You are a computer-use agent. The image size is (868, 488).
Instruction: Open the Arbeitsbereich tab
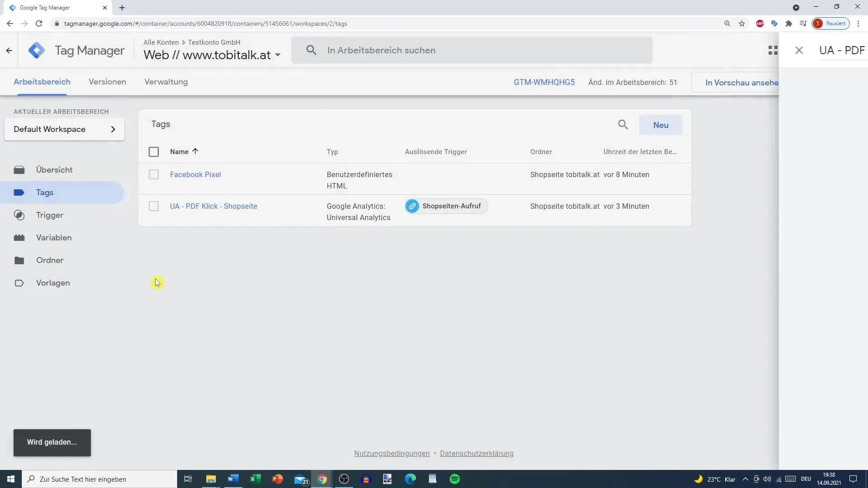[x=42, y=82]
